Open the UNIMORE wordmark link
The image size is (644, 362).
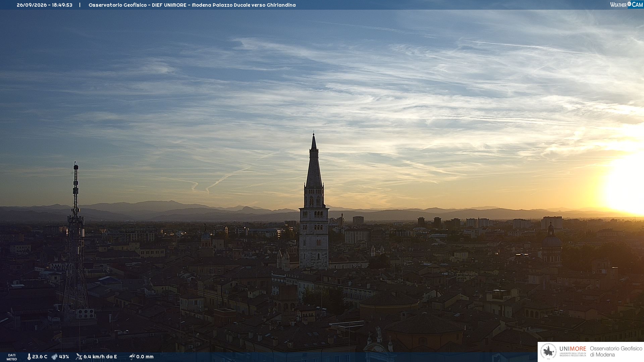[x=573, y=349]
